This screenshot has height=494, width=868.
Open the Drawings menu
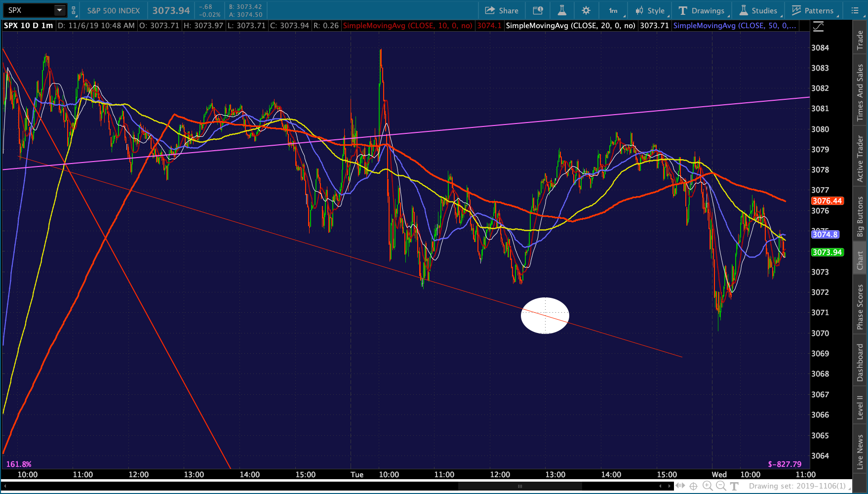702,10
